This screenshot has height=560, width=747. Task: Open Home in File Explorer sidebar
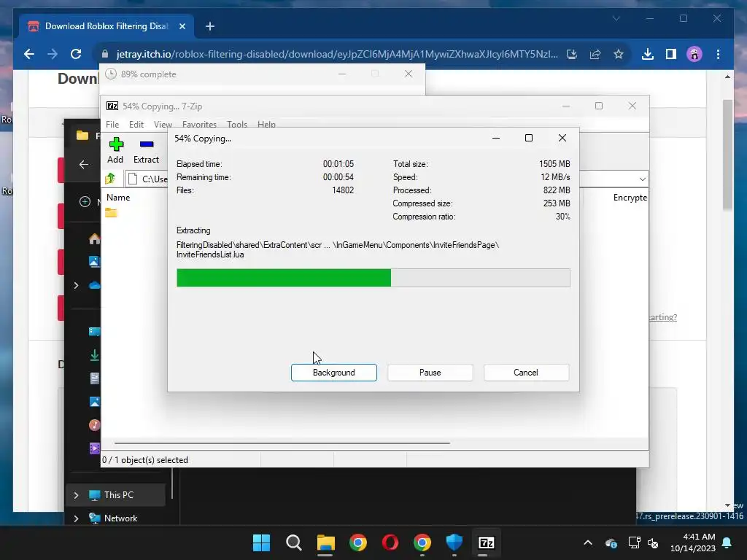(94, 238)
